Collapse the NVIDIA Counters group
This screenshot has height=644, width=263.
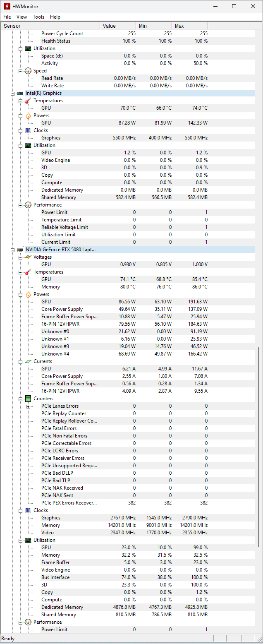click(x=20, y=399)
